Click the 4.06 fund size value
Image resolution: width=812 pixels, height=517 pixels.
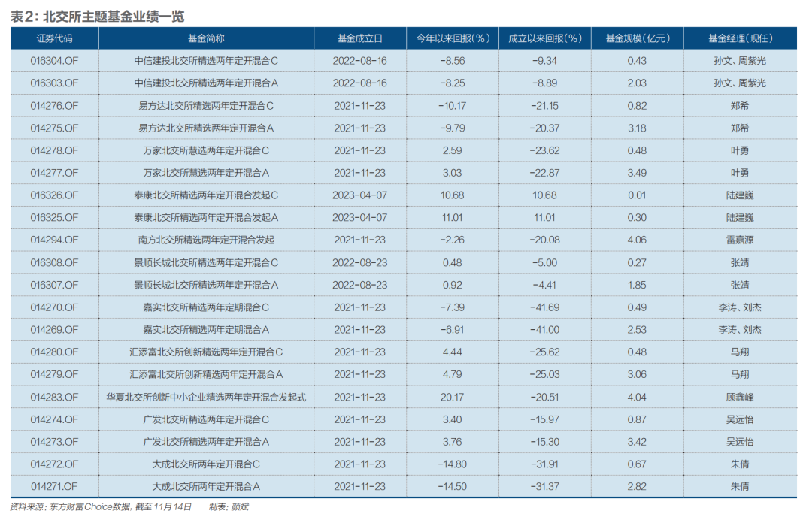pyautogui.click(x=638, y=240)
